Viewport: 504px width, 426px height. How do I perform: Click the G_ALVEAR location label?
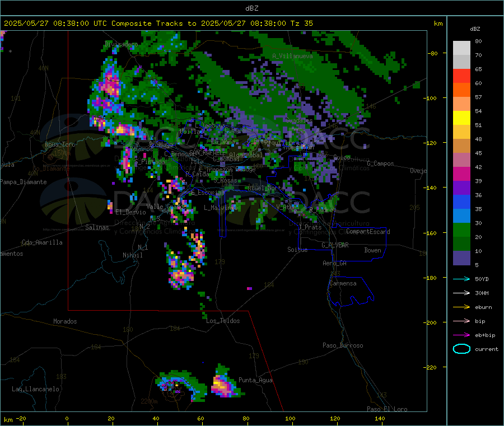pos(335,245)
